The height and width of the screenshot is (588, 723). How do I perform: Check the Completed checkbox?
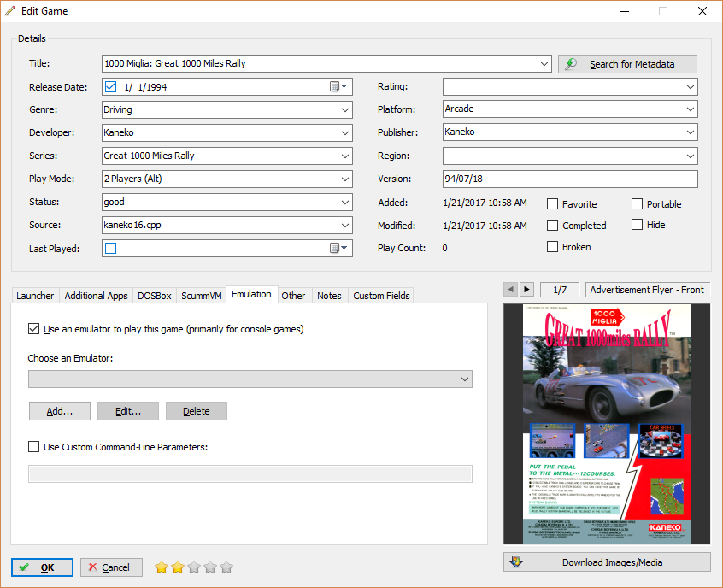552,225
